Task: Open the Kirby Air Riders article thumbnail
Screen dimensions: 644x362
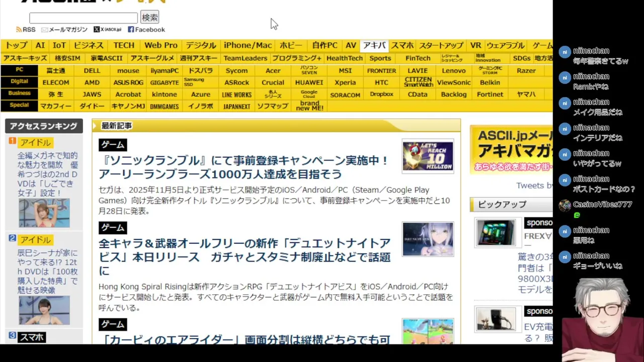Action: [428, 331]
